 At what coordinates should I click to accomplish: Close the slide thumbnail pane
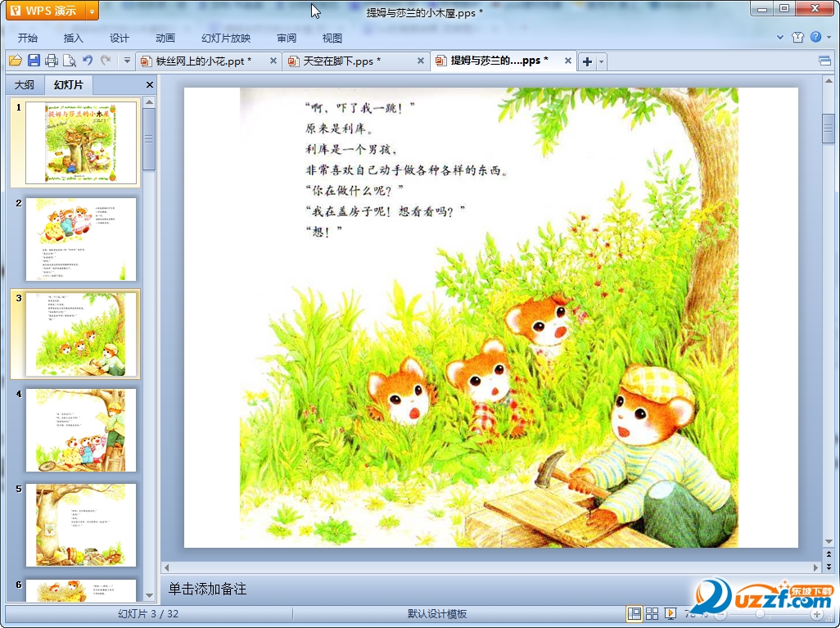(150, 84)
